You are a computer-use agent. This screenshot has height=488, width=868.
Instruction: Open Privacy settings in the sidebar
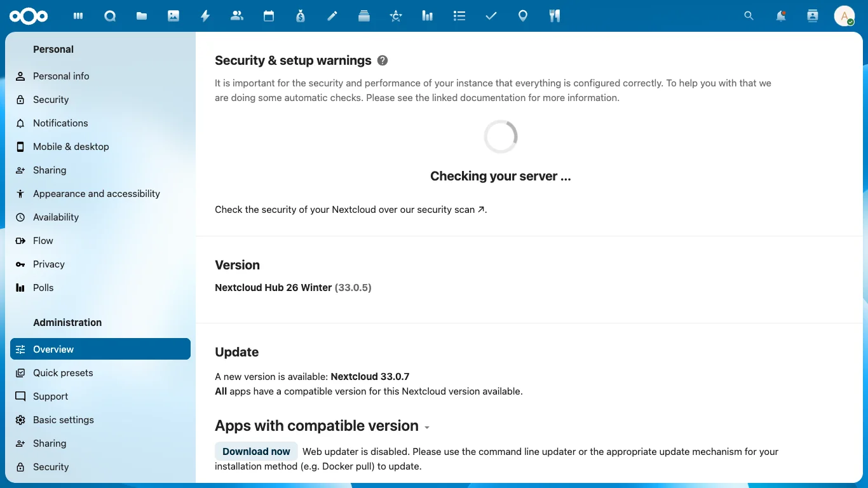click(100, 264)
